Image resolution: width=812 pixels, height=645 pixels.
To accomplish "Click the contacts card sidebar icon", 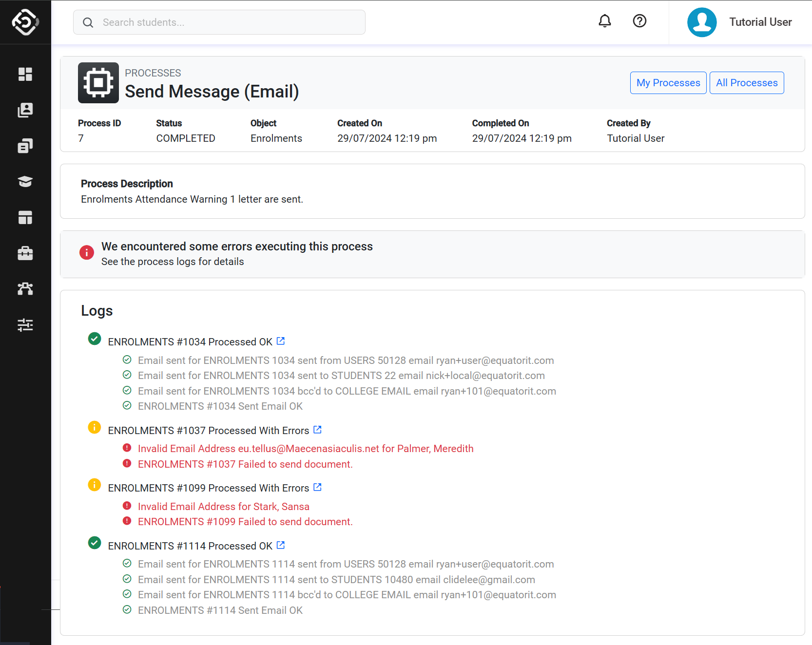I will (25, 110).
